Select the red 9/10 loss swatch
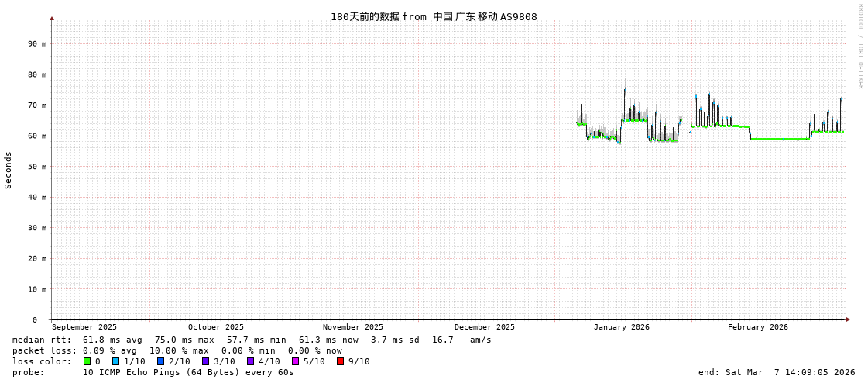Viewport: 868px width, 383px height. (x=340, y=361)
